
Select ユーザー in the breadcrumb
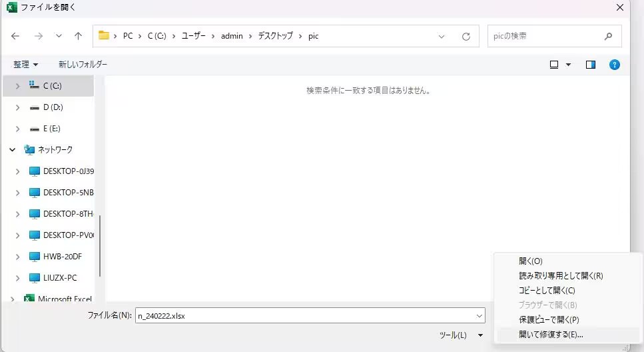(193, 36)
